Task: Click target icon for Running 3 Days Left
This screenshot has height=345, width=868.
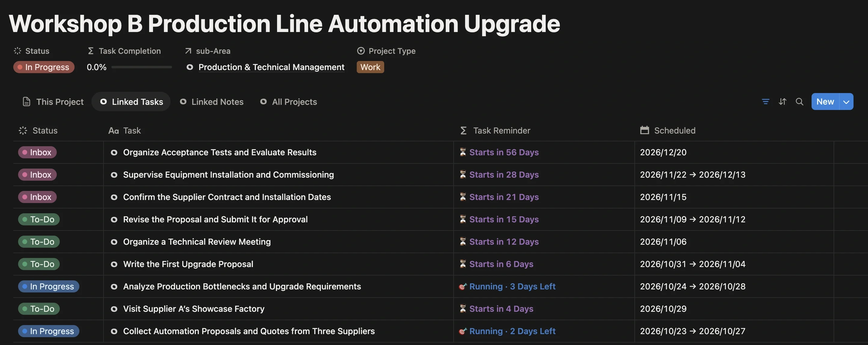Action: point(463,286)
